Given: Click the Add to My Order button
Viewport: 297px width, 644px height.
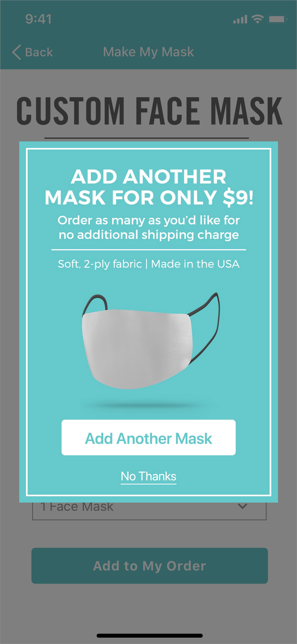Looking at the screenshot, I should (150, 566).
